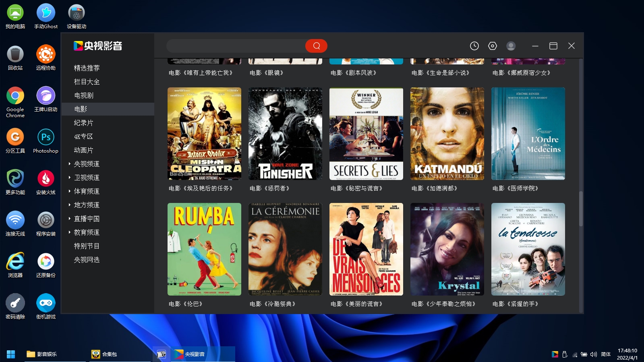Open 连接无线 desktop icon

pos(15,224)
